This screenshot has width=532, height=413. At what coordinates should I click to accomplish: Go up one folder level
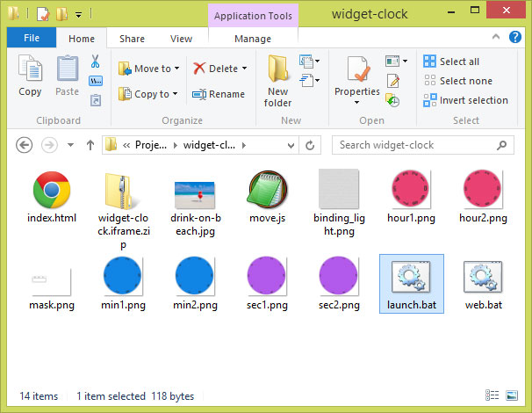tap(90, 145)
